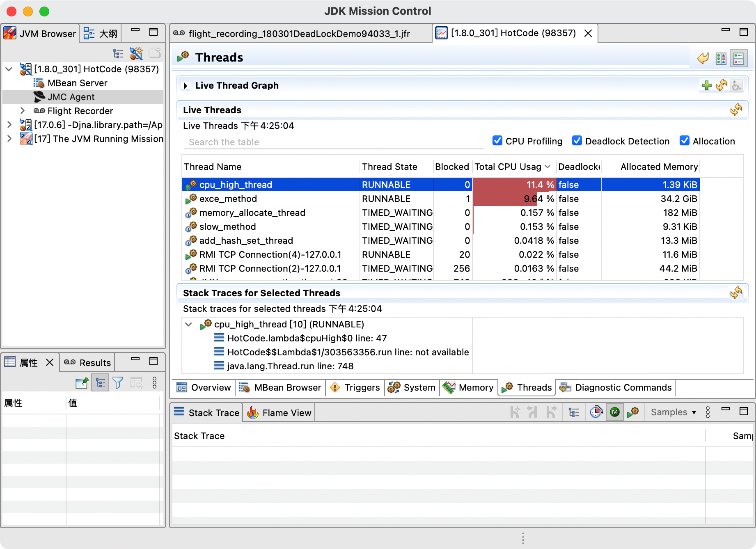Expand the Flight Recorder tree node

point(23,111)
